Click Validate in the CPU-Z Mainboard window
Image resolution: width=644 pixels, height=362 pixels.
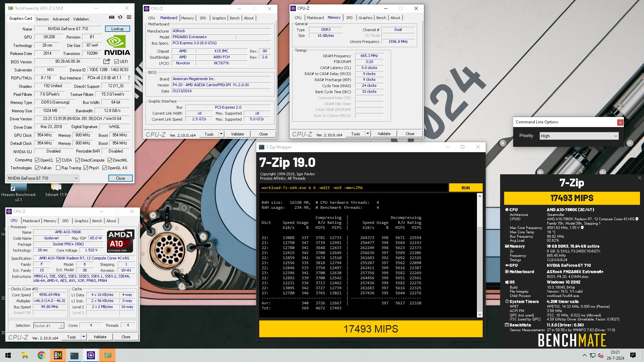237,134
